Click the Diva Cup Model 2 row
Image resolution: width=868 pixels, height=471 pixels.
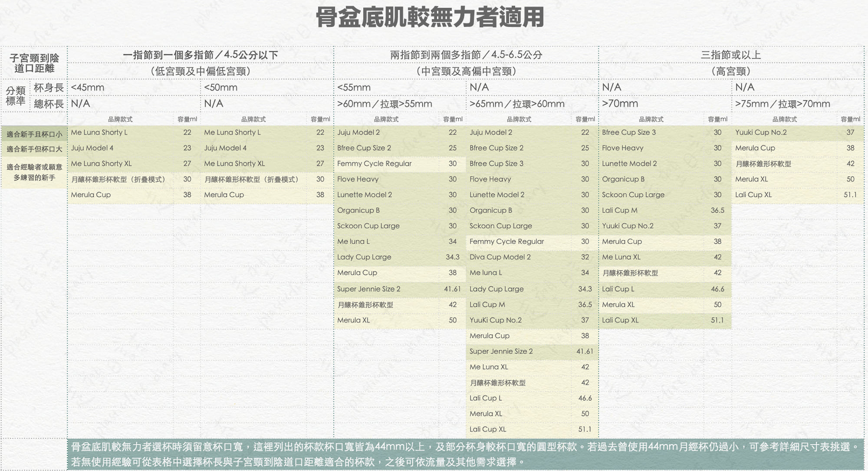tap(532, 257)
